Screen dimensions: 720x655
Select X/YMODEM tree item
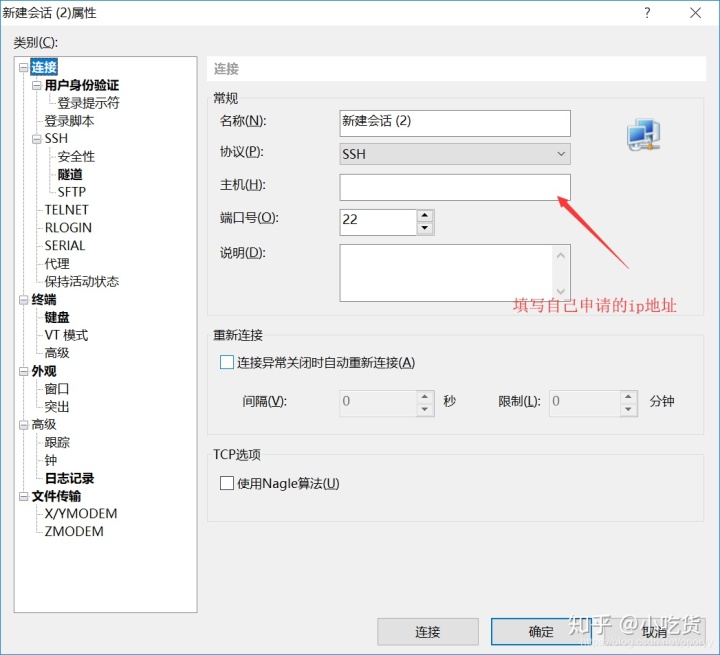pos(81,514)
